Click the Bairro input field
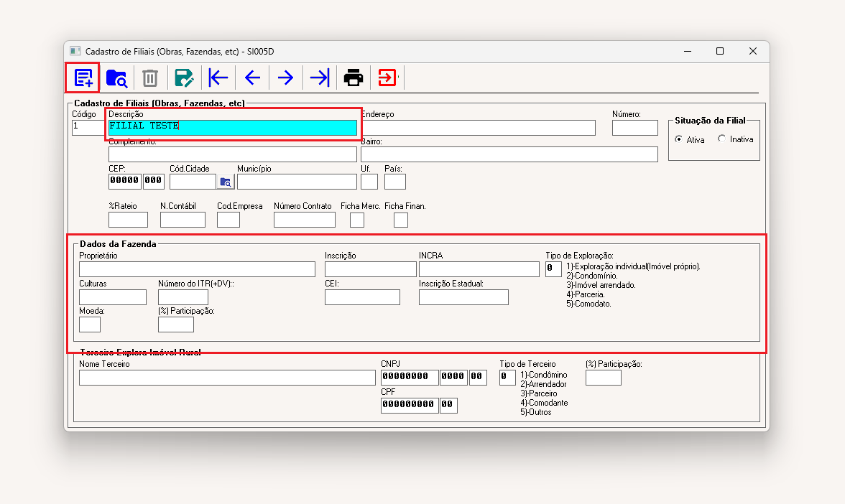Screen dimensions: 845x504 point(509,154)
